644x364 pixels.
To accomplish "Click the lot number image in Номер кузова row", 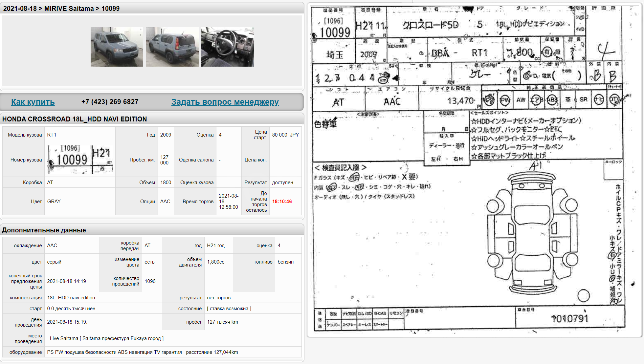I will [80, 160].
